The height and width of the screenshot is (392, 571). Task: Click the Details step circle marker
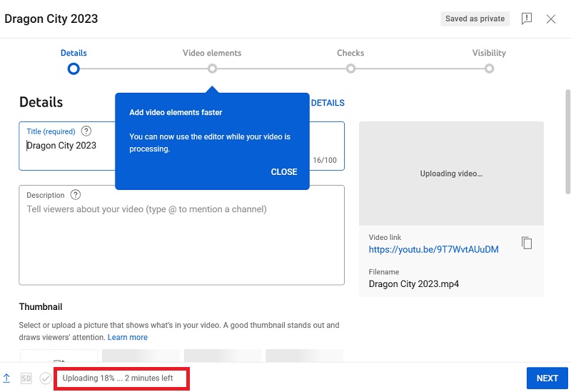(x=74, y=69)
